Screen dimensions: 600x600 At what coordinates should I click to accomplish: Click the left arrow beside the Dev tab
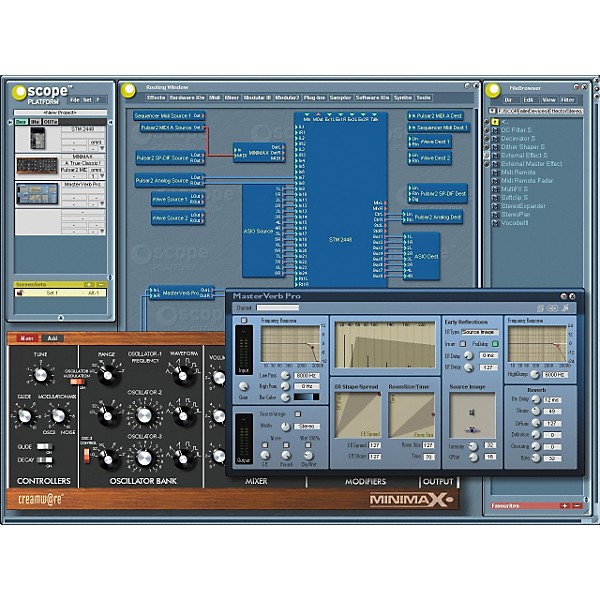click(10, 122)
